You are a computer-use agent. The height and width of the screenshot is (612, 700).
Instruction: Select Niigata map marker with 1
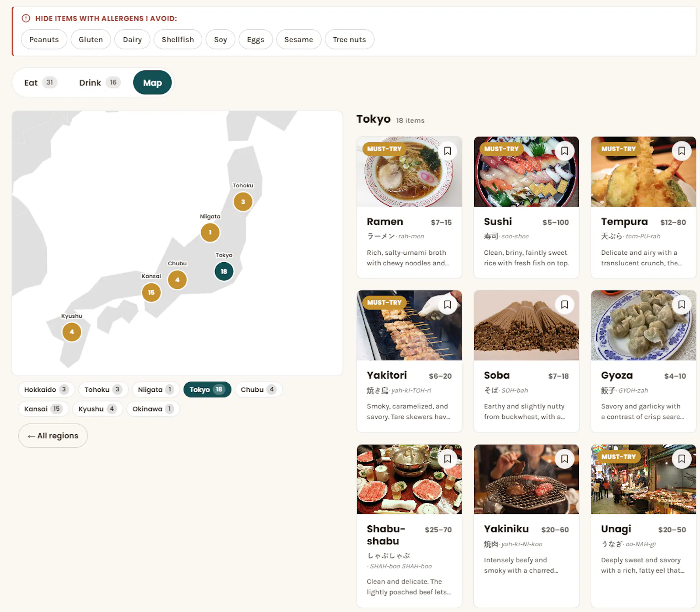click(x=210, y=232)
